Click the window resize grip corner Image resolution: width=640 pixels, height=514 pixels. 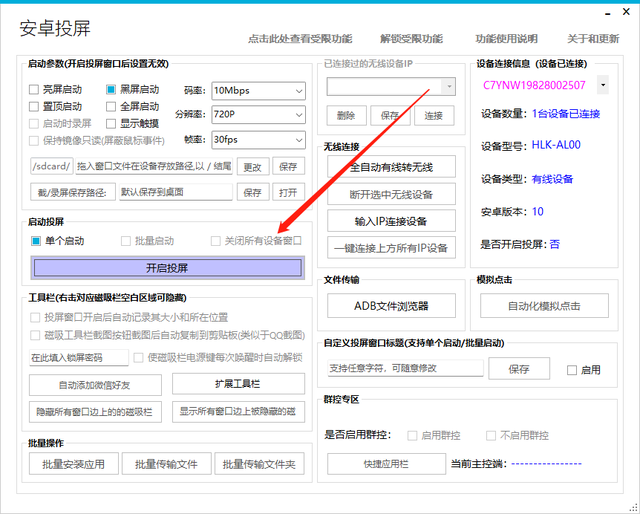click(633, 507)
